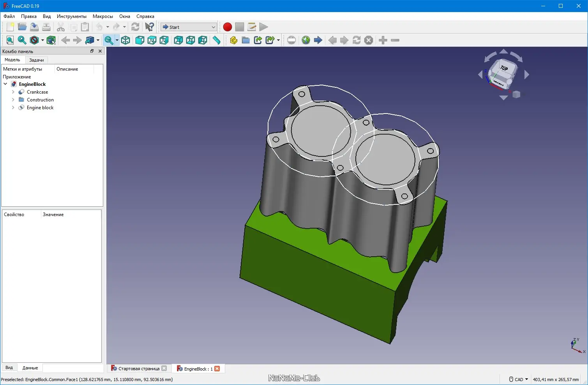Open the Файл menu
Screen dimensions: 588x385
(x=9, y=16)
